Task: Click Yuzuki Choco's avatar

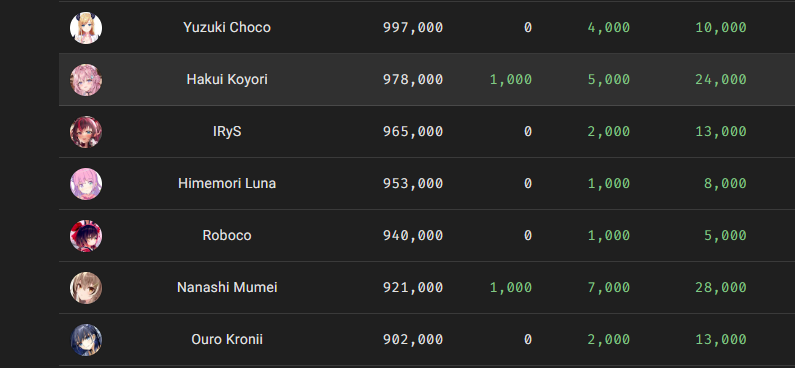Action: click(x=86, y=28)
